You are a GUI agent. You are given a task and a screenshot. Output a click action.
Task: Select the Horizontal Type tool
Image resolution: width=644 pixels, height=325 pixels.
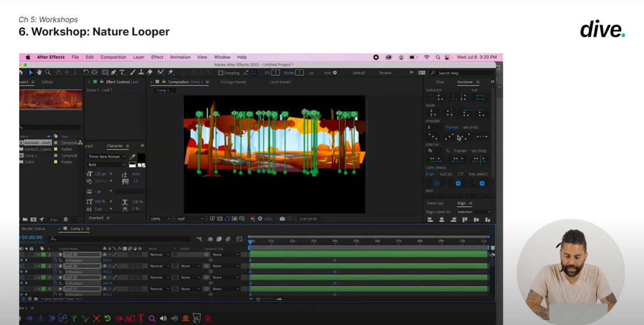tap(122, 73)
